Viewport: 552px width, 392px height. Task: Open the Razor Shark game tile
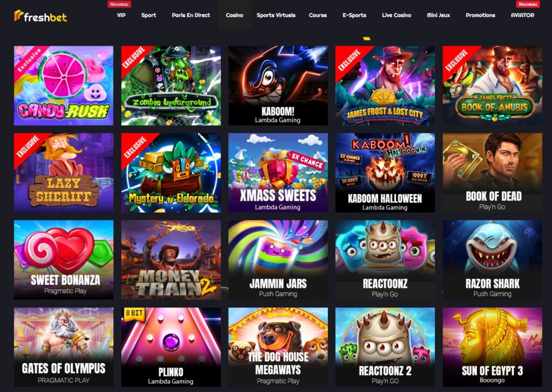pos(492,260)
